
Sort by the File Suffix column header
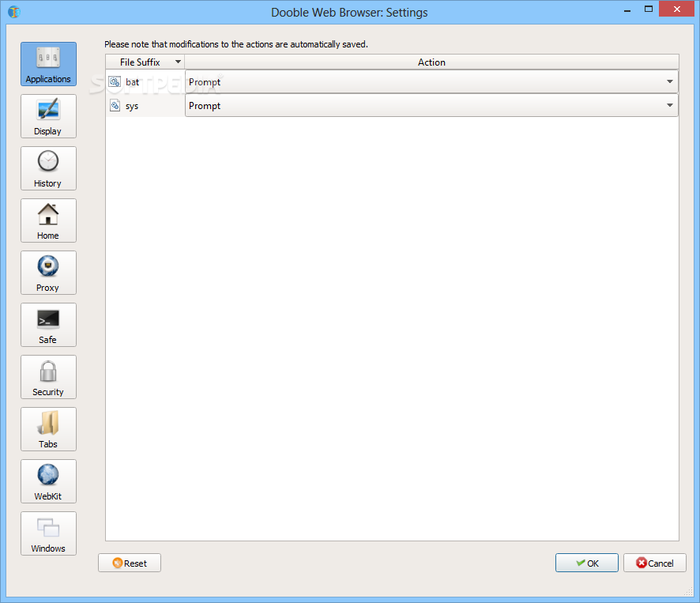coord(145,62)
